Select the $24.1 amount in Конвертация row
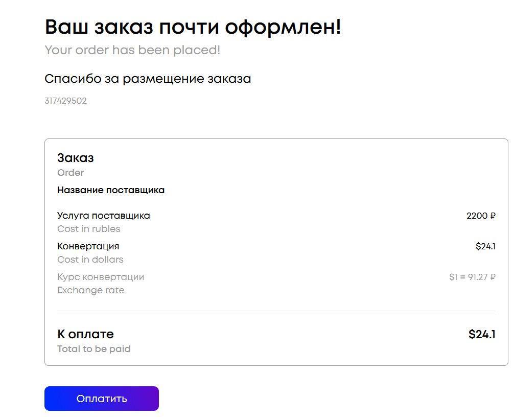Screen dimensions: 514x420 tap(485, 246)
